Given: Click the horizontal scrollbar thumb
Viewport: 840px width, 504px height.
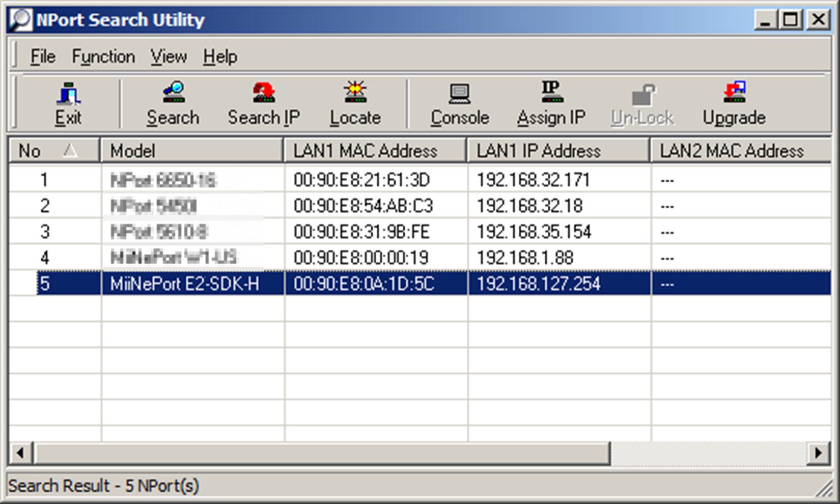Looking at the screenshot, I should pos(322,453).
